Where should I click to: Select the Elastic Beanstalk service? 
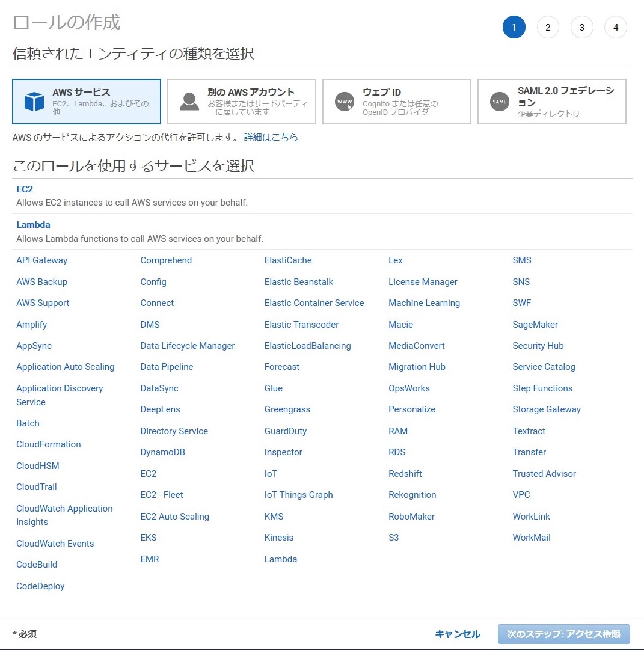point(299,282)
